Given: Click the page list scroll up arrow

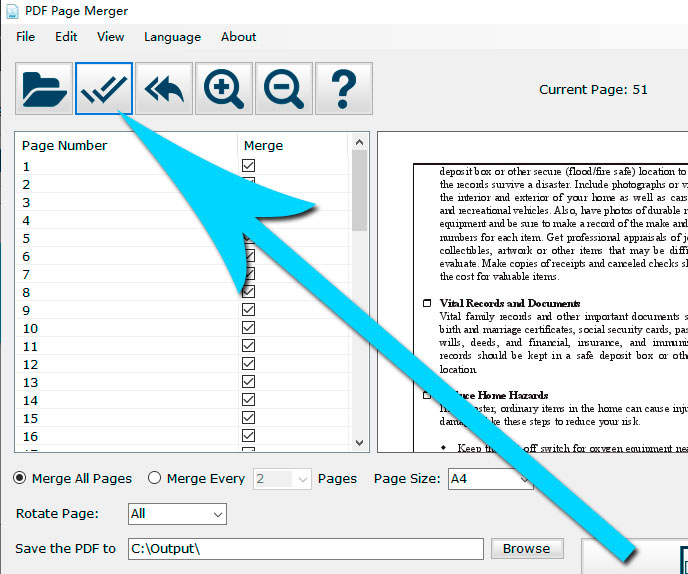Looking at the screenshot, I should [359, 142].
